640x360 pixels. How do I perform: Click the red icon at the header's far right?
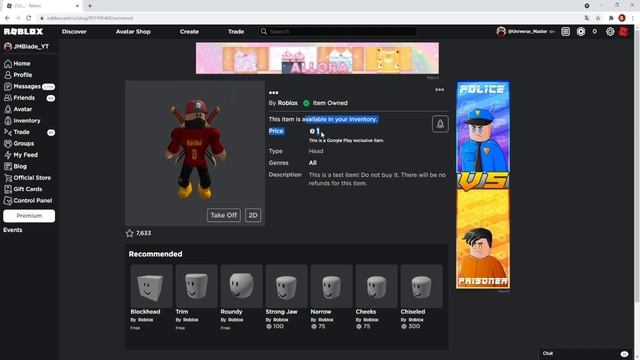(624, 31)
